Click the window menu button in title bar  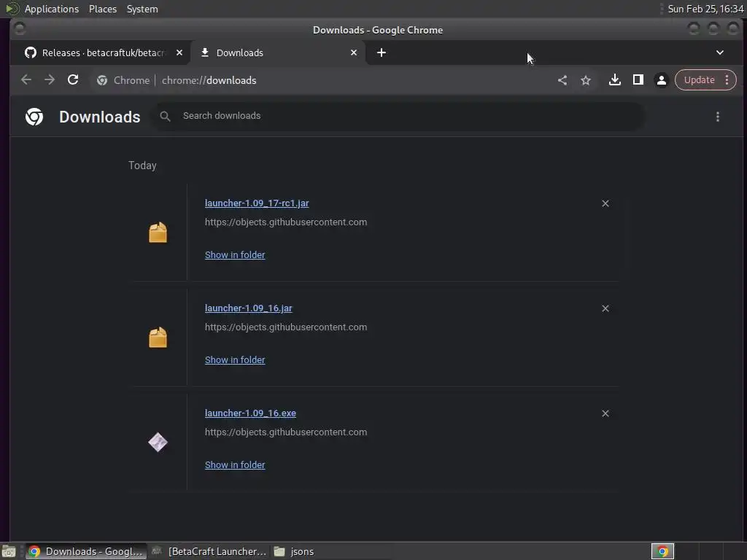coord(20,29)
